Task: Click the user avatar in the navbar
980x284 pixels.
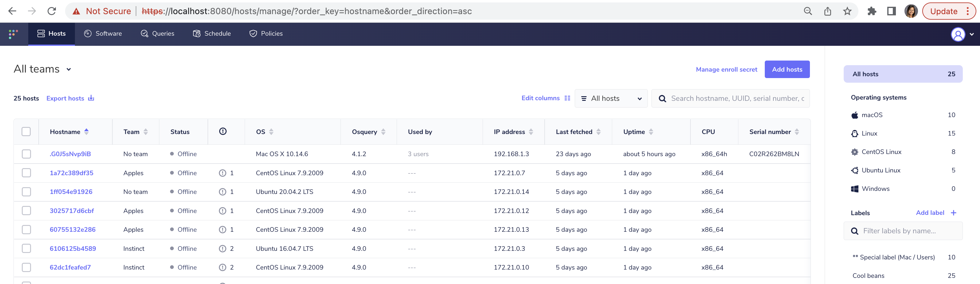Action: click(958, 34)
